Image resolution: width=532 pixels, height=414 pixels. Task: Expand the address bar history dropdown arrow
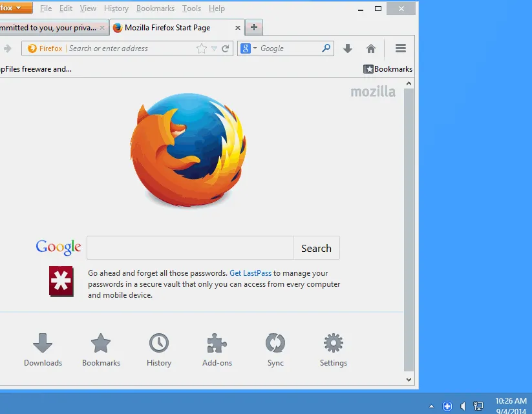click(214, 48)
